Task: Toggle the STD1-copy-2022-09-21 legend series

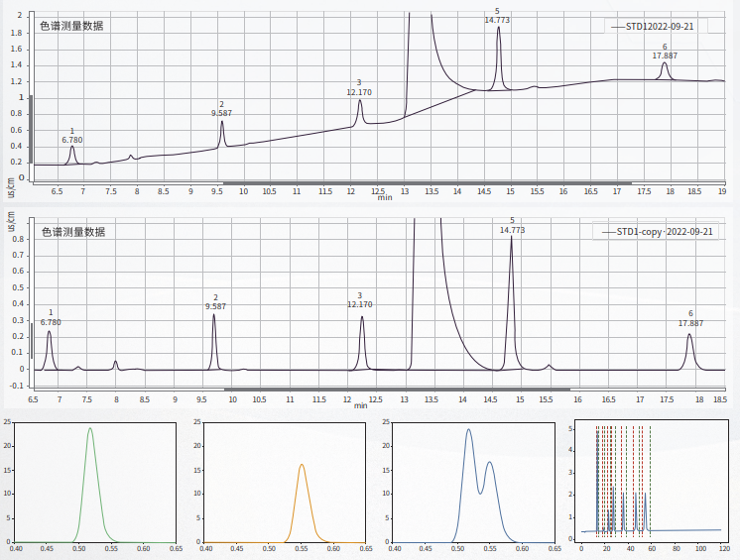Action: 657,232
